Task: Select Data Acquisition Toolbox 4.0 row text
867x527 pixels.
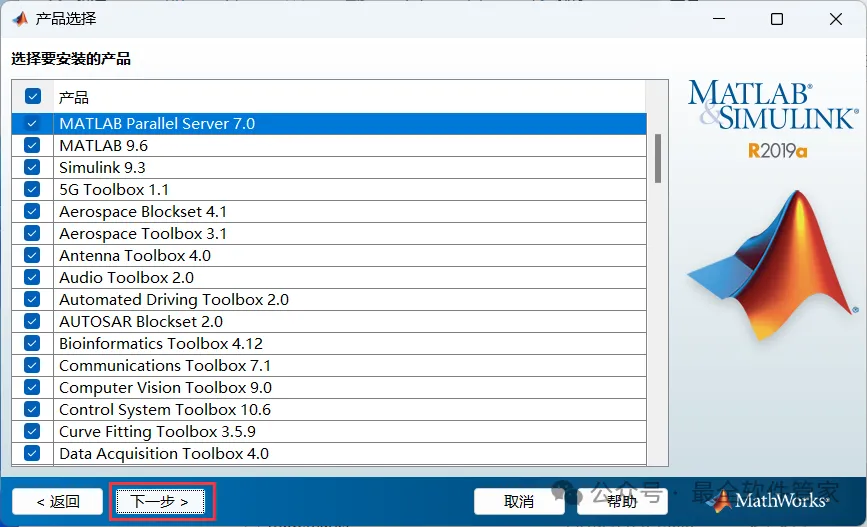Action: (164, 453)
